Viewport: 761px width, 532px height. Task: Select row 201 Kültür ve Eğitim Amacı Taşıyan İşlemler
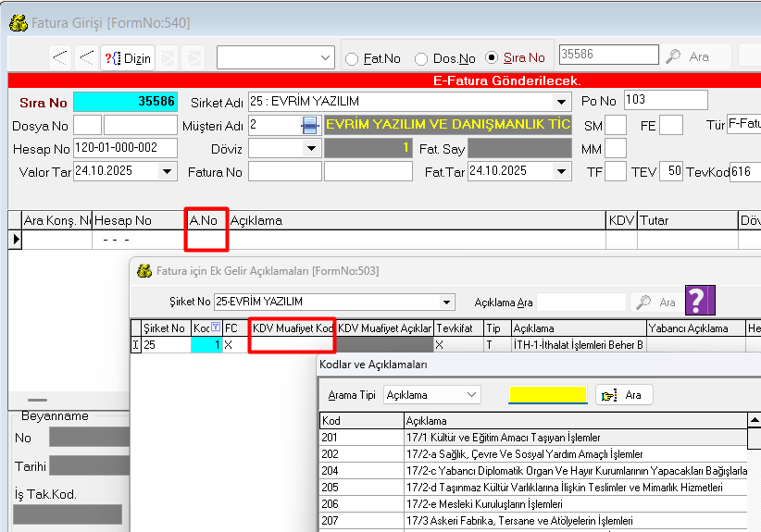click(503, 437)
